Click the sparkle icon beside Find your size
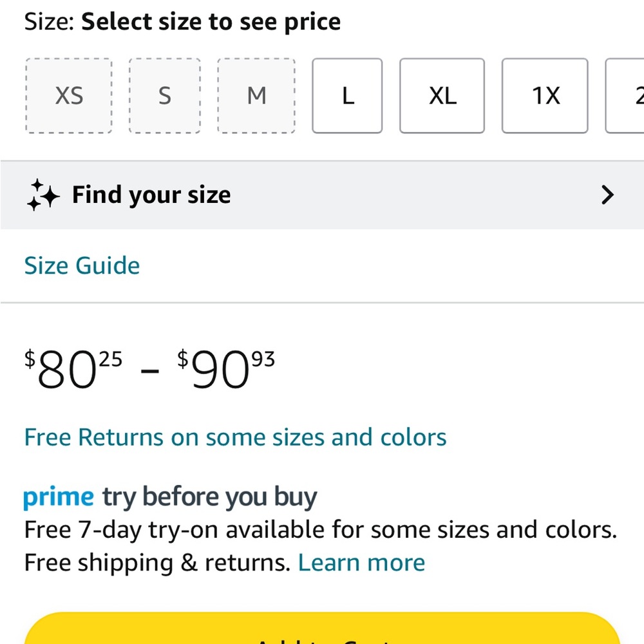Image resolution: width=644 pixels, height=644 pixels. pos(43,195)
